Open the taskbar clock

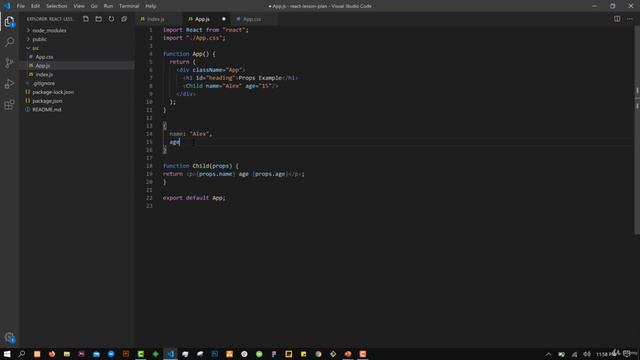606,354
